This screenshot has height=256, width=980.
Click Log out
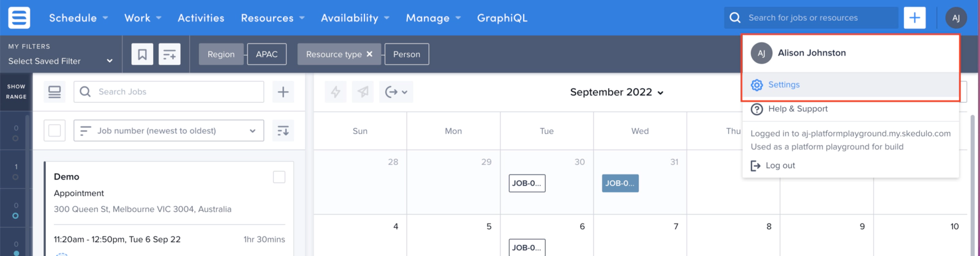[x=773, y=165]
